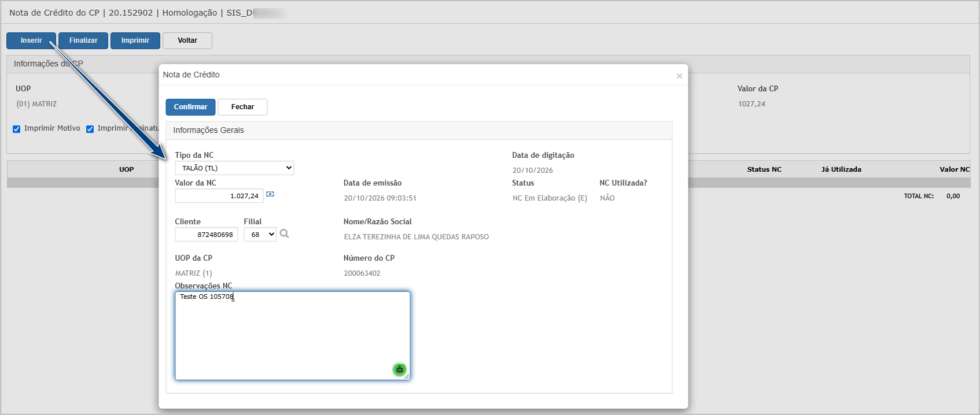Click the Fechar button
This screenshot has height=415, width=980.
tap(242, 107)
